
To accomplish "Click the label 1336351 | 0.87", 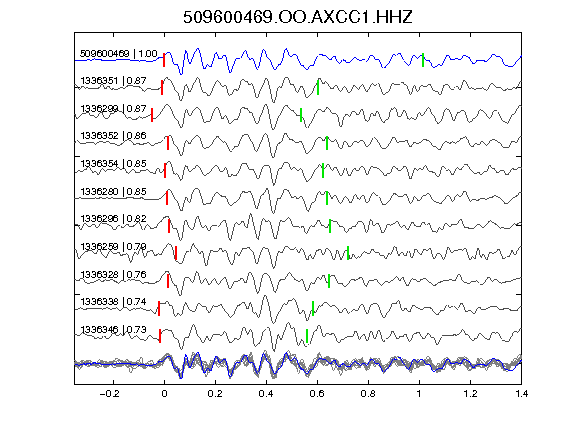I will (113, 80).
